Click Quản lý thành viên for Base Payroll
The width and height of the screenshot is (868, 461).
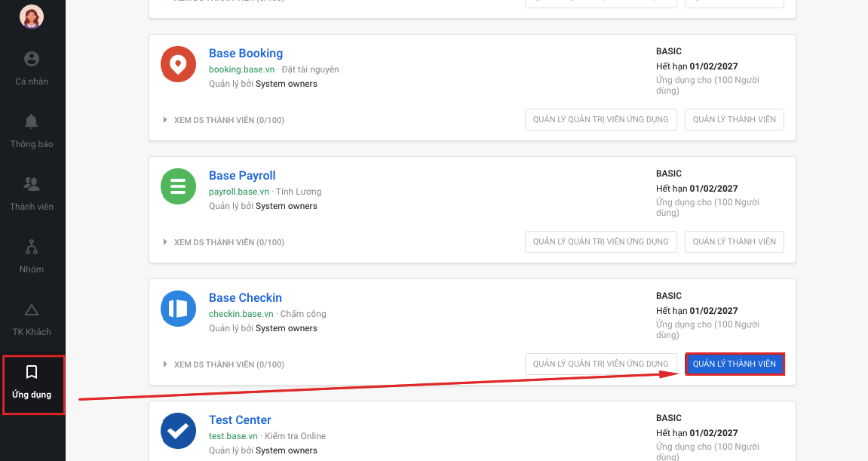click(734, 241)
